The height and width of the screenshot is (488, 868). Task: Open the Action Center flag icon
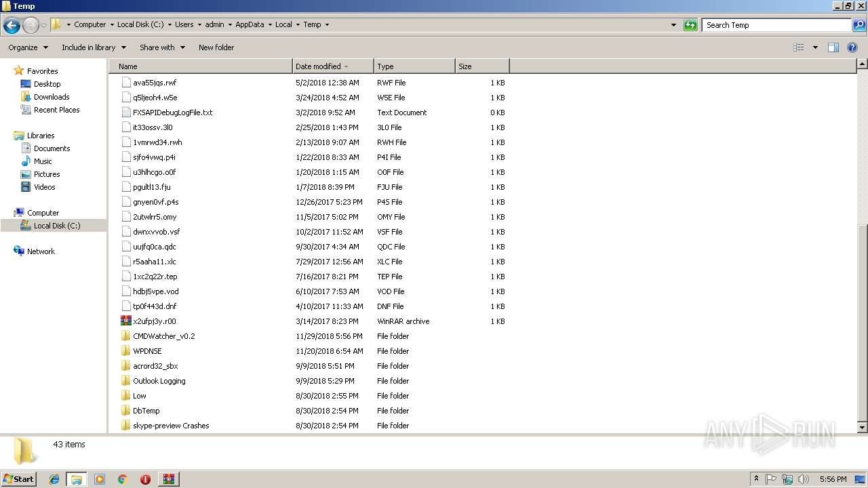771,479
